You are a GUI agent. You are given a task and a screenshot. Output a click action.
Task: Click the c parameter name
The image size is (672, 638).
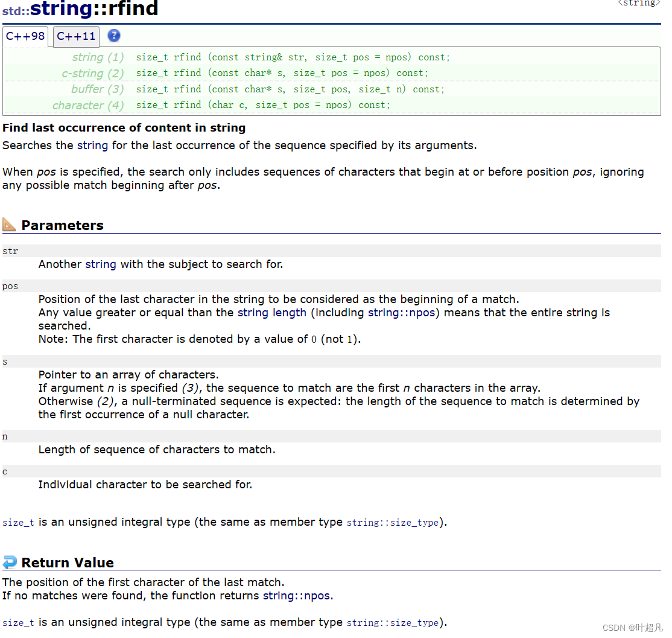pyautogui.click(x=5, y=472)
